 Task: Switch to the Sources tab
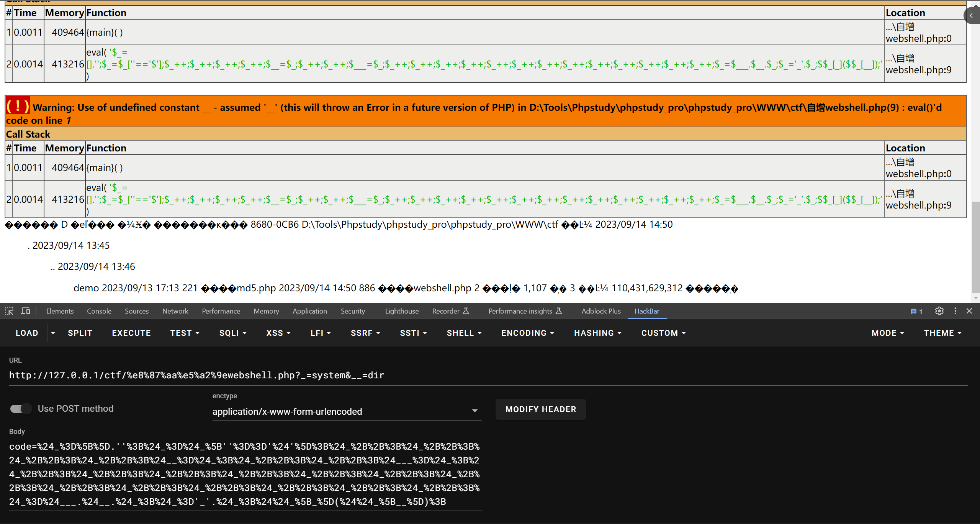pos(137,311)
